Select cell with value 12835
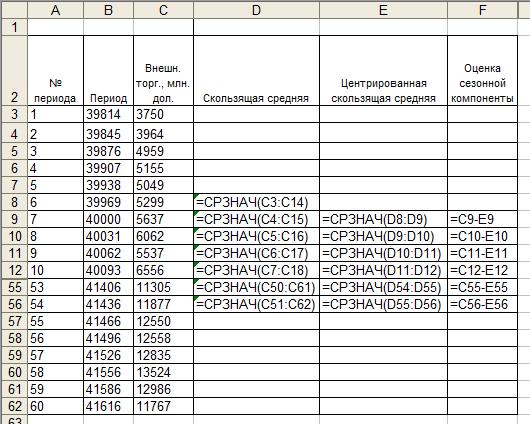530x424 pixels. pyautogui.click(x=163, y=355)
